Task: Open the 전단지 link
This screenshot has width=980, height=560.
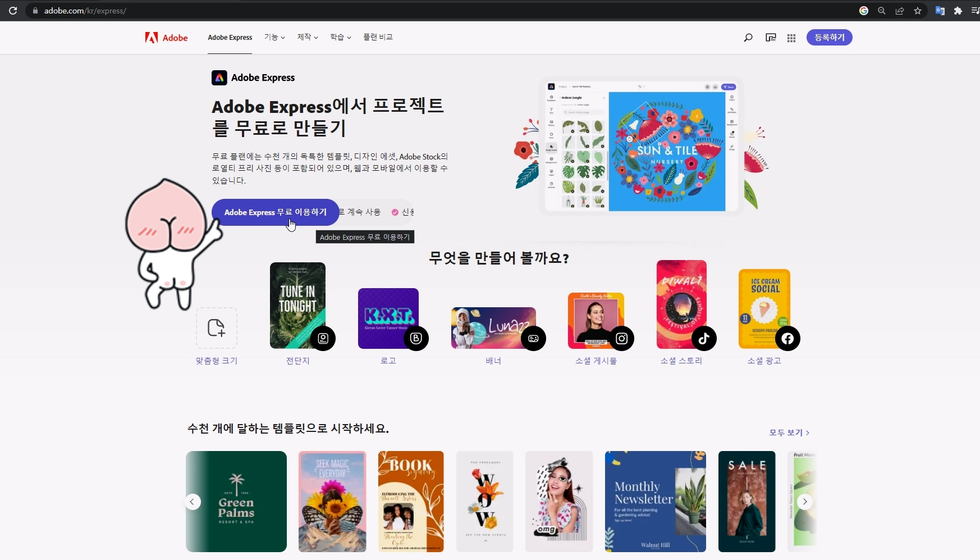Action: [297, 361]
